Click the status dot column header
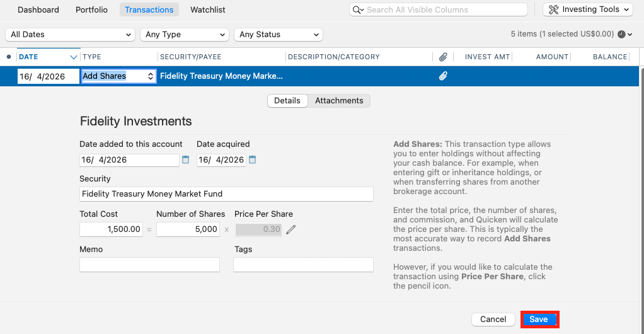This screenshot has width=644, height=334. click(9, 57)
